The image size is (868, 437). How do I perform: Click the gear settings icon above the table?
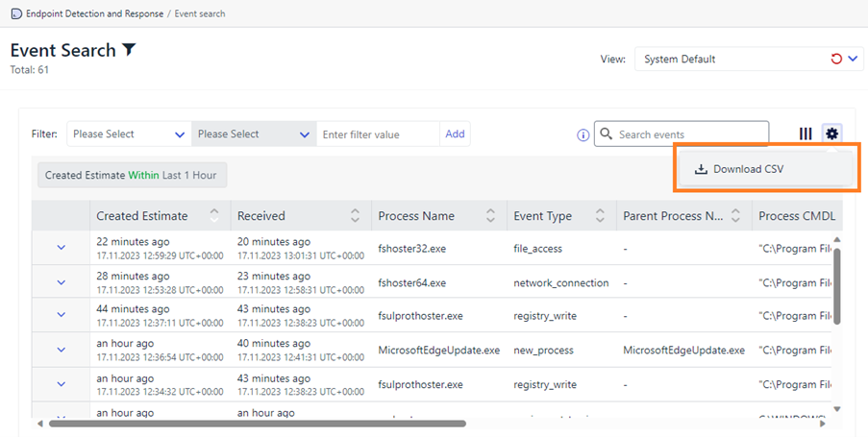coord(832,134)
